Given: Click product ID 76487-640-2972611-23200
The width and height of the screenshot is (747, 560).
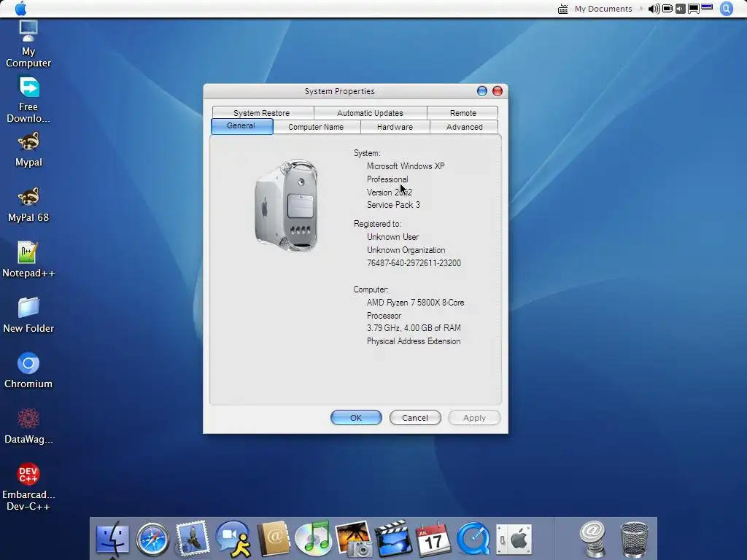Looking at the screenshot, I should (x=414, y=262).
